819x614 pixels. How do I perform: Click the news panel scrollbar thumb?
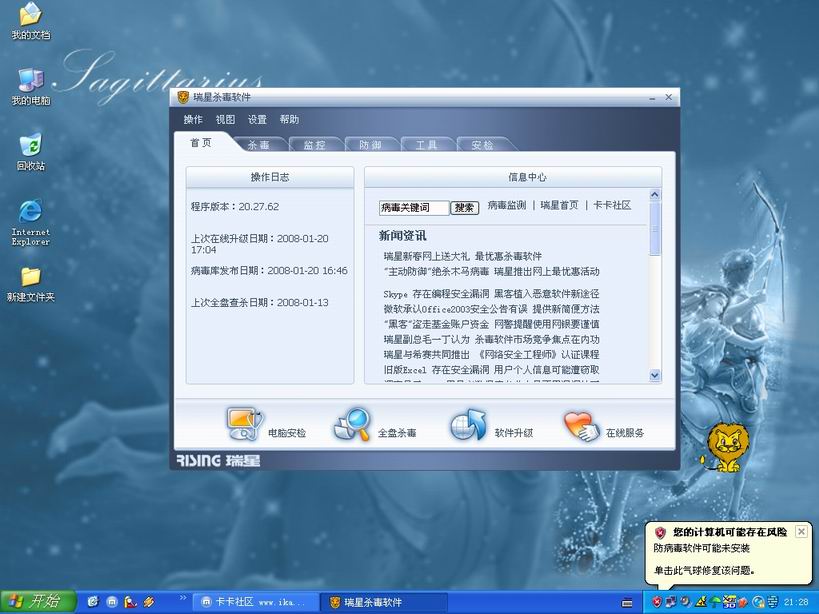pos(655,229)
